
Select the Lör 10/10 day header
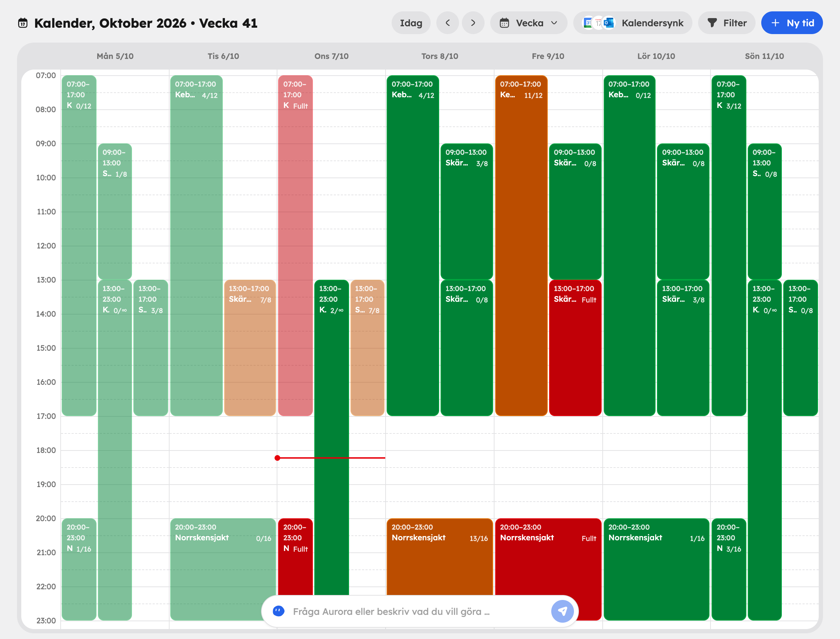pyautogui.click(x=656, y=56)
